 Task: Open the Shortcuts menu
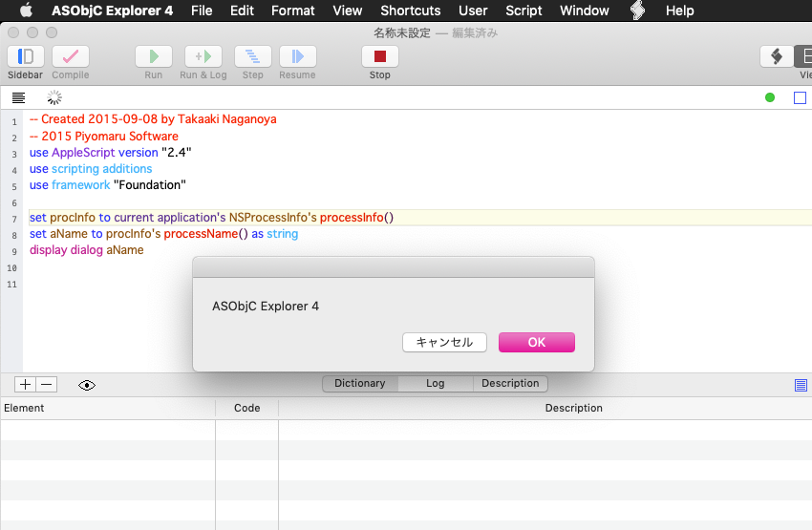(411, 11)
